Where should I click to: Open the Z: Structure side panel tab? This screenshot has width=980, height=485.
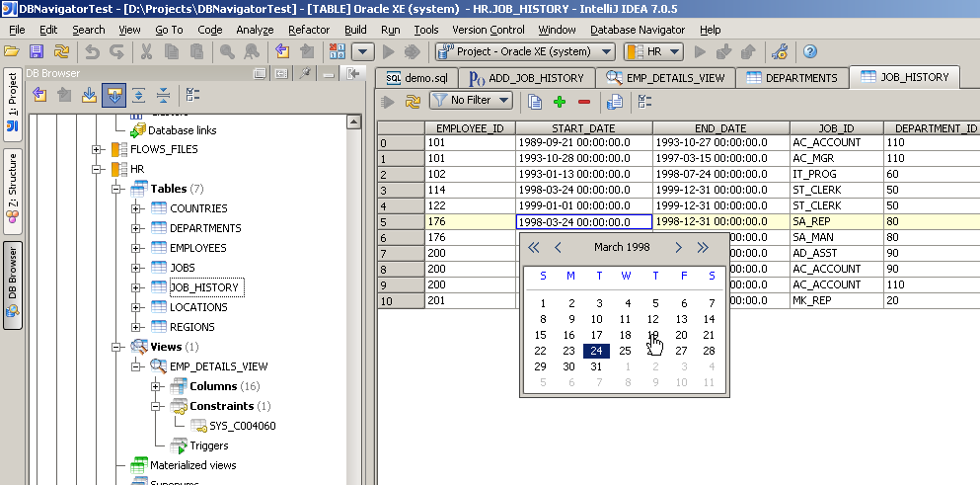(12, 192)
